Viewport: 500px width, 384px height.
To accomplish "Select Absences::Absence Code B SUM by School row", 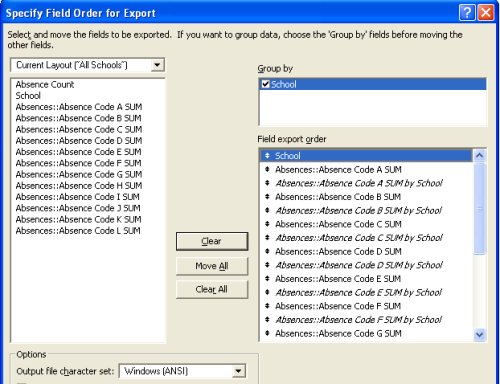I will pos(359,210).
